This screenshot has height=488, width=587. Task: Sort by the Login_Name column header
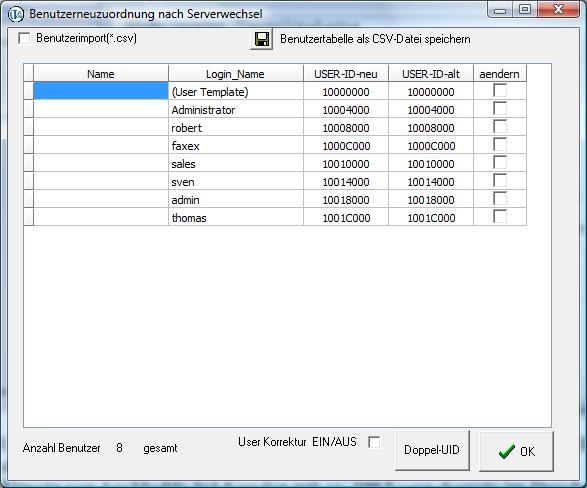[235, 74]
